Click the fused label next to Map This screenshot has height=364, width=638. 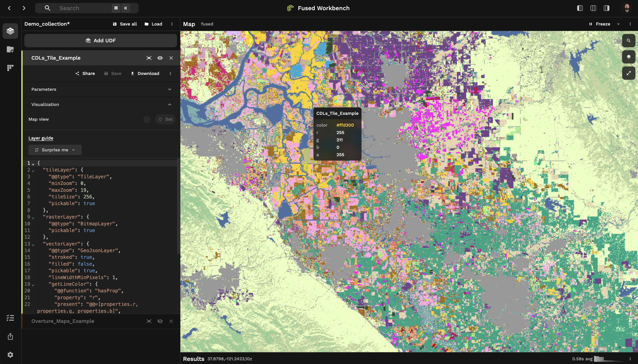[207, 24]
